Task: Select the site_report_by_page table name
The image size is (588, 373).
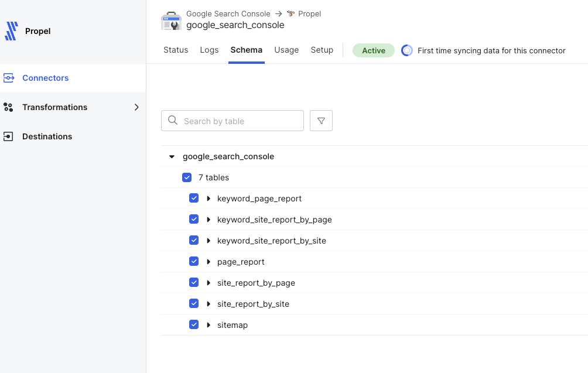Action: click(x=256, y=283)
